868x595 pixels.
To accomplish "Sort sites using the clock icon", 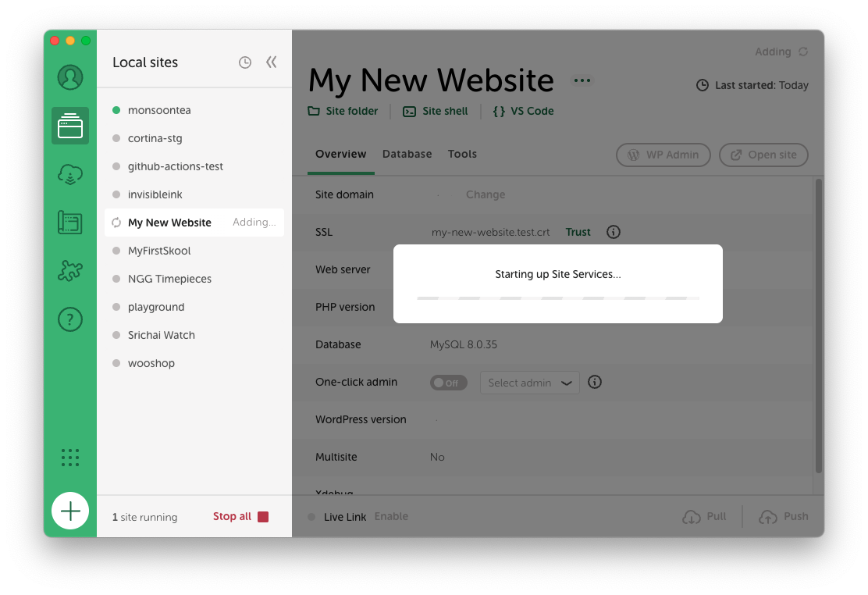I will click(245, 62).
